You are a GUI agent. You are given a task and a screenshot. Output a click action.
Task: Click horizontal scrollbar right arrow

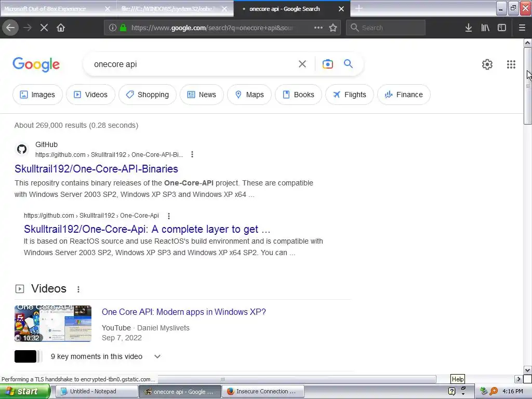tap(518, 379)
